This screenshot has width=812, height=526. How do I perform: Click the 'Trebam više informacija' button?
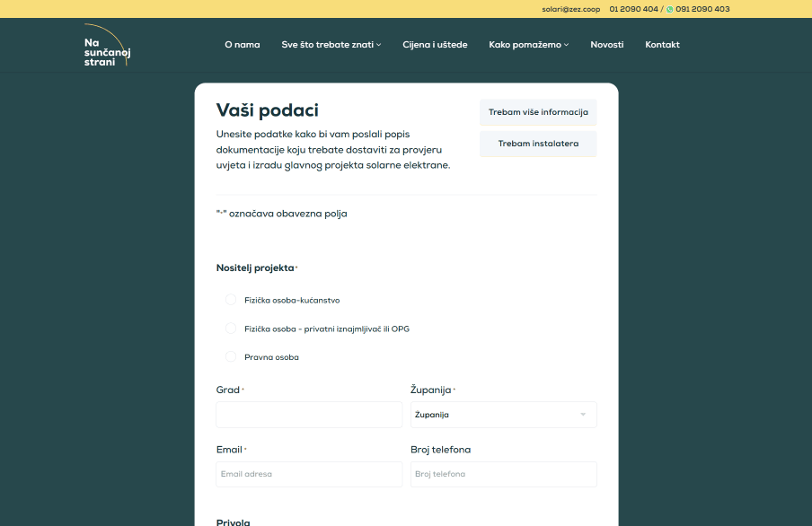coord(538,112)
